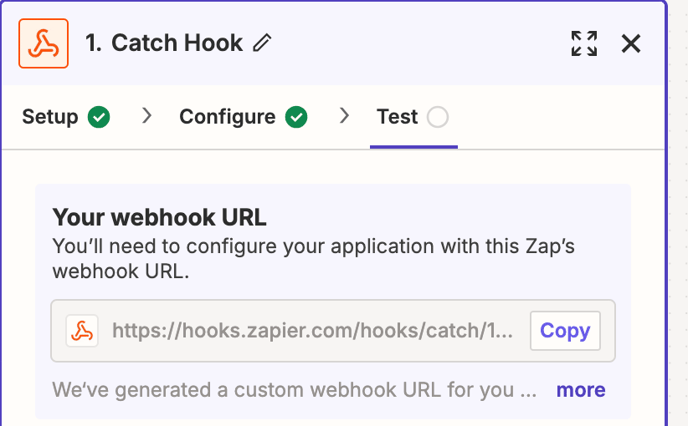Image resolution: width=688 pixels, height=426 pixels.
Task: Click the 'We've generated a custom webhook URL' text
Action: tap(294, 390)
